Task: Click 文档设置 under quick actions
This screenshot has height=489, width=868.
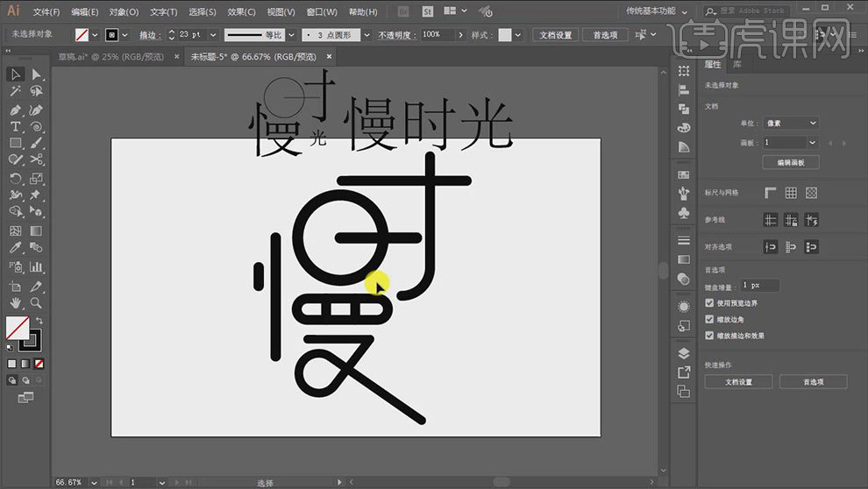Action: [738, 382]
